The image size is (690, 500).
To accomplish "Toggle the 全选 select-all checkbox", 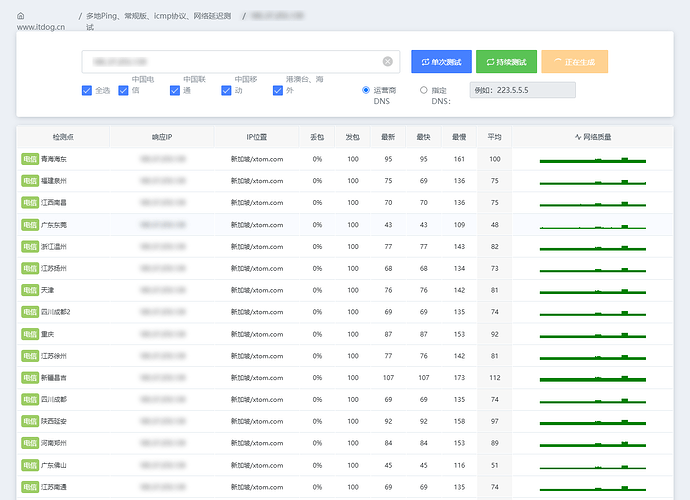I will 87,90.
